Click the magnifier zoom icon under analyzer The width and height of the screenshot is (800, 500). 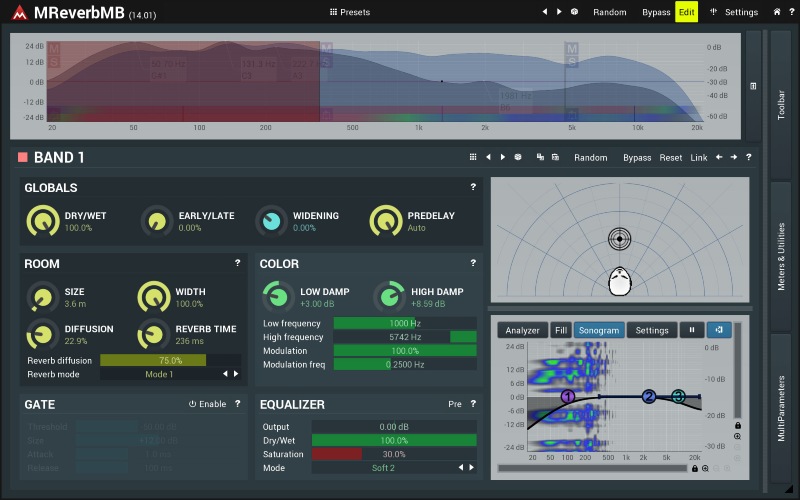pos(705,468)
